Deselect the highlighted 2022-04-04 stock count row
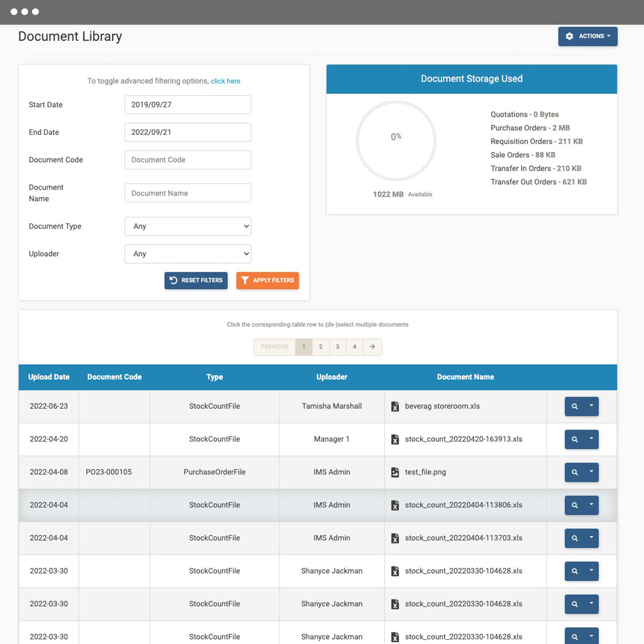This screenshot has height=644, width=644. (x=215, y=505)
